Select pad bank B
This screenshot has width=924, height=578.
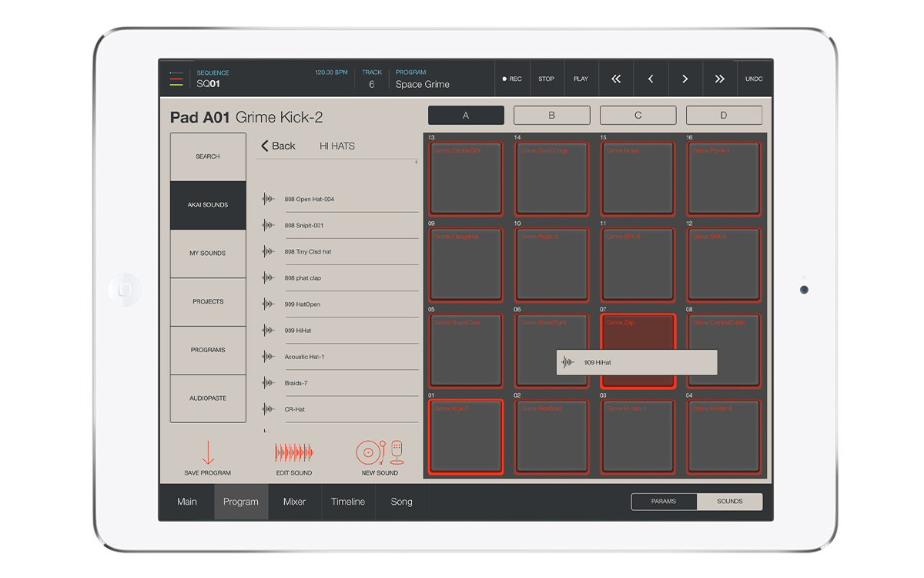click(x=551, y=116)
